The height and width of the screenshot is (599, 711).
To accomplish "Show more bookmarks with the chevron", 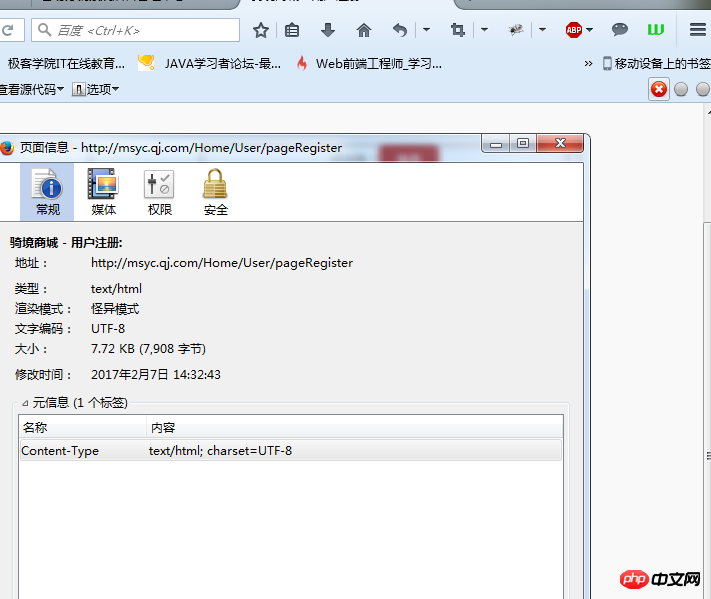I will pyautogui.click(x=588, y=63).
